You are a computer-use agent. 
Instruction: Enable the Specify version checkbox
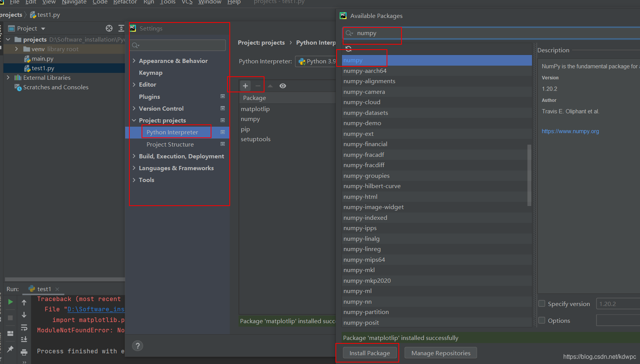point(542,304)
